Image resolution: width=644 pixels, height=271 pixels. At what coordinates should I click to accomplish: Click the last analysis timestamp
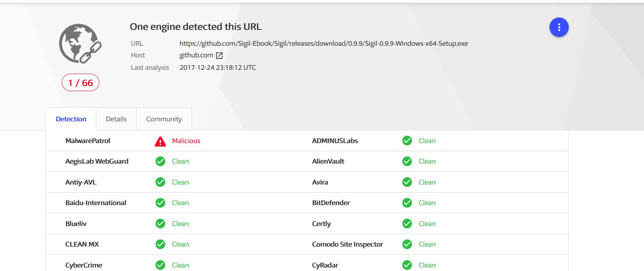(218, 67)
